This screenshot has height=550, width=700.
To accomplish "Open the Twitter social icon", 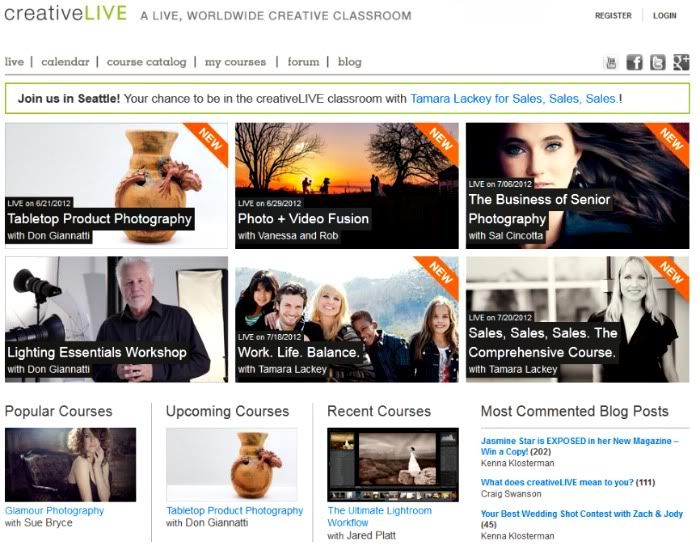I will click(x=658, y=62).
